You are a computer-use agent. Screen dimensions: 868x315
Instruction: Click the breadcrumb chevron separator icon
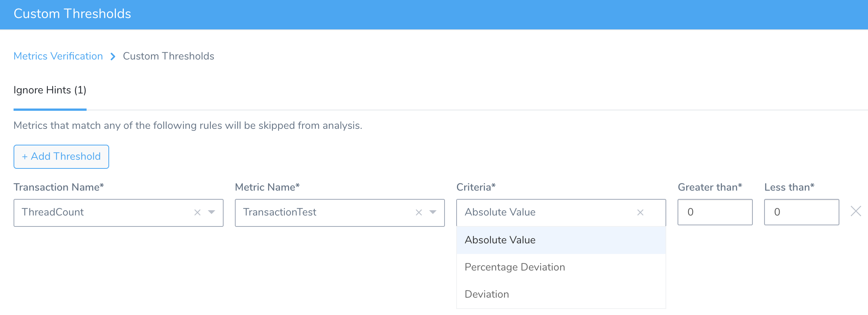tap(113, 57)
